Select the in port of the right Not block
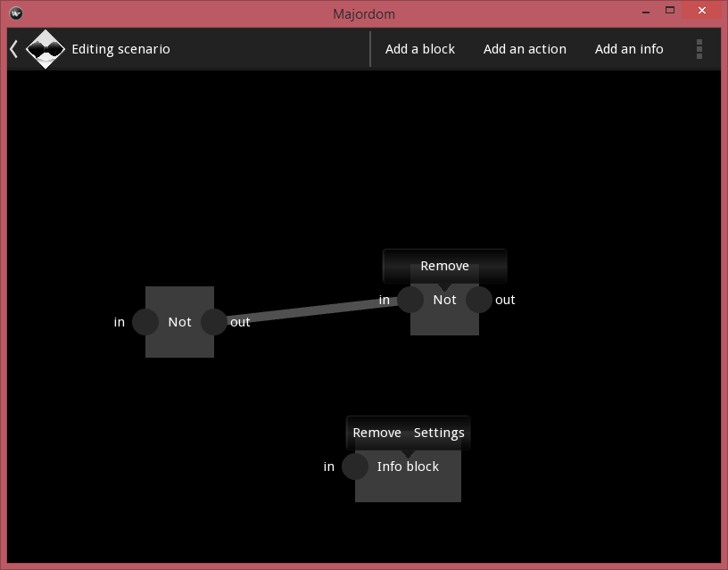The image size is (728, 570). point(410,300)
